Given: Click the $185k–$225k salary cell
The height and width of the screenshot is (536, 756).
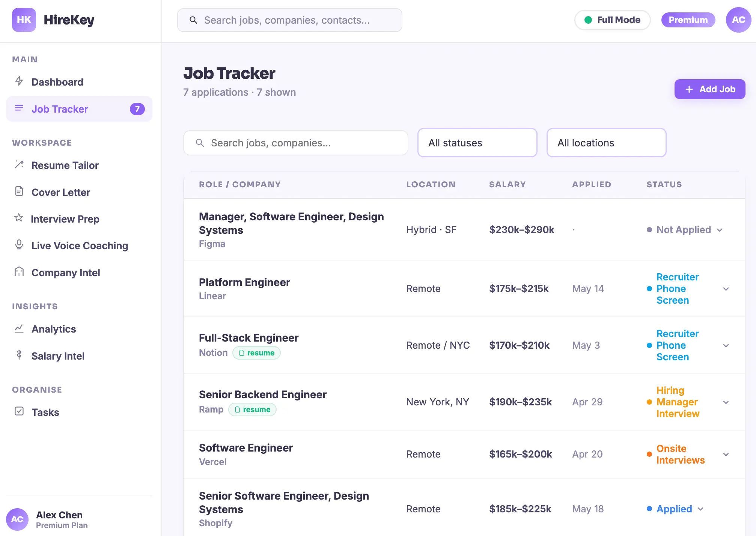Looking at the screenshot, I should click(520, 509).
